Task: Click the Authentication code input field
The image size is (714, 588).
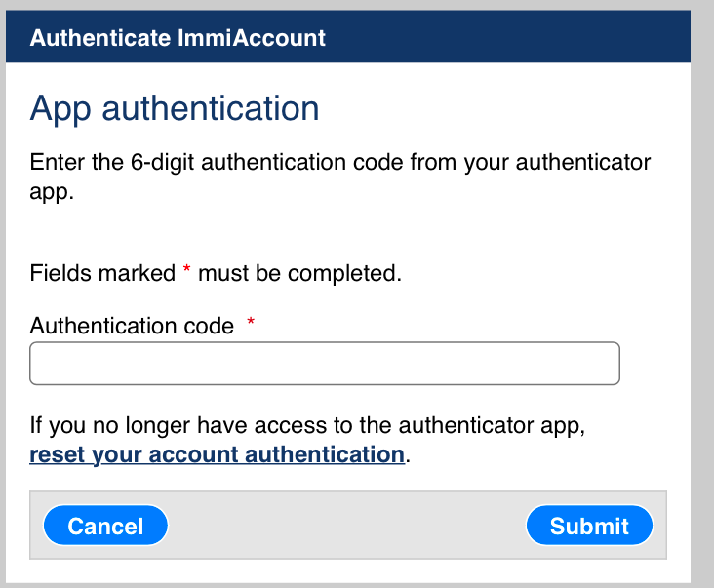Action: tap(325, 364)
